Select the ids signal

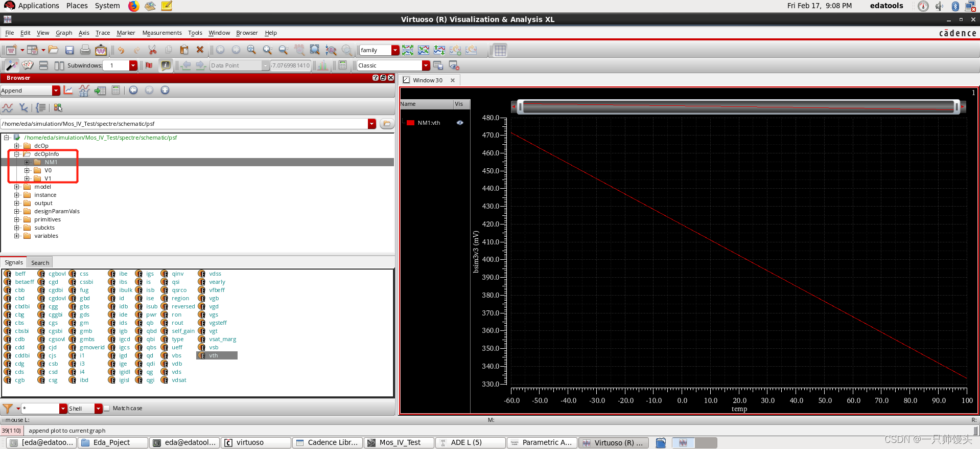tap(123, 323)
